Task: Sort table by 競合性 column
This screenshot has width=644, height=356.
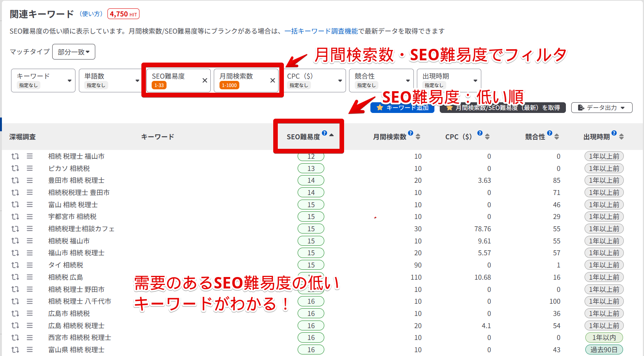Action: pos(557,137)
